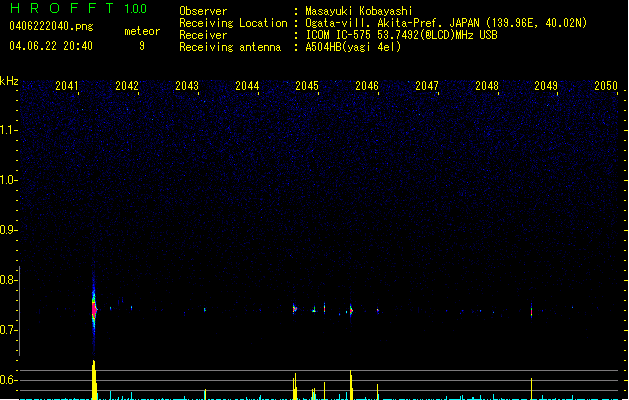Image resolution: width=629 pixels, height=400 pixels.
Task: Click the 1.0 kHz frequency label
Action: [x=8, y=180]
